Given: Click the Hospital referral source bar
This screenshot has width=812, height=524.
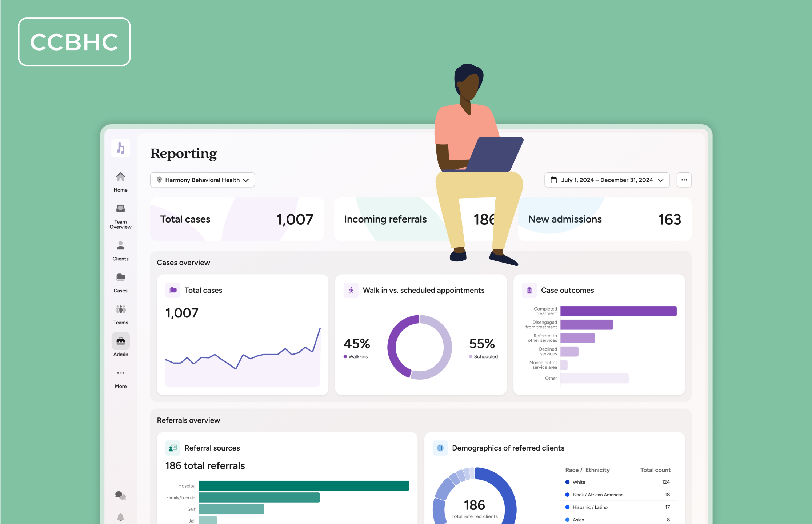Looking at the screenshot, I should point(304,486).
